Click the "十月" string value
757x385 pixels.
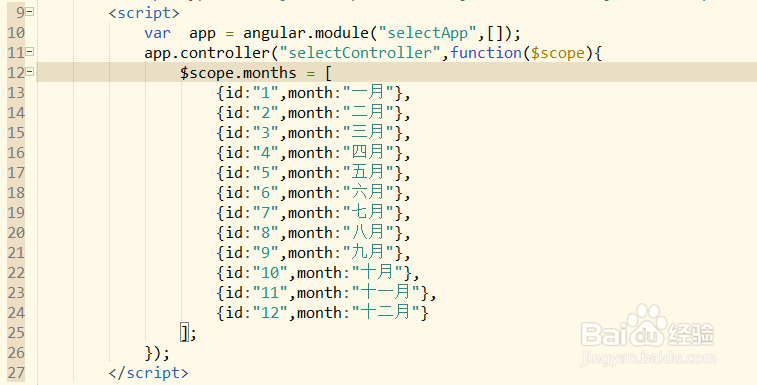pyautogui.click(x=378, y=273)
